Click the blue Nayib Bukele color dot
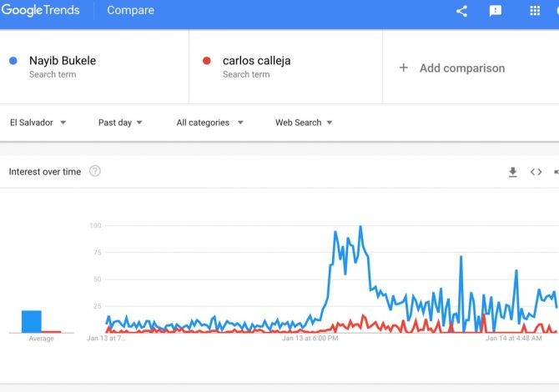The width and height of the screenshot is (559, 392). pyautogui.click(x=13, y=61)
